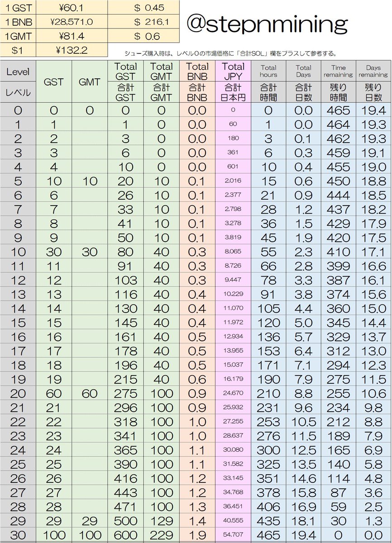Click days remaining value 13.7 in level 16 row
This screenshot has height=543, width=392.
(x=373, y=337)
